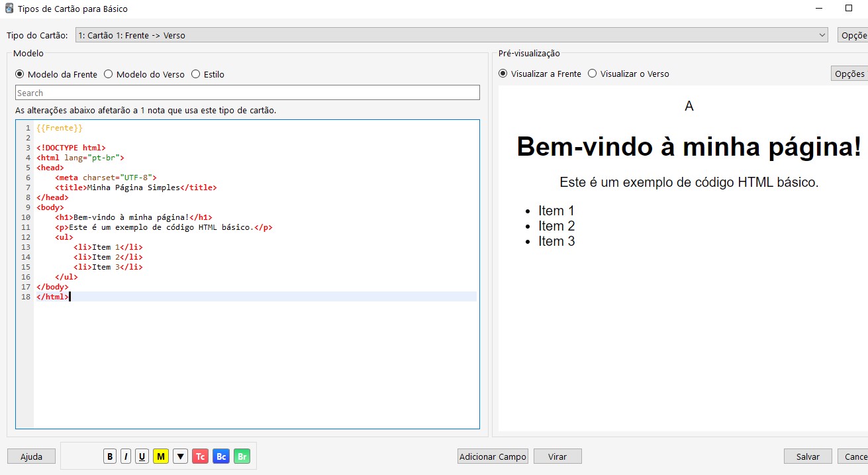Click the Adicionar Campo button

tap(493, 456)
